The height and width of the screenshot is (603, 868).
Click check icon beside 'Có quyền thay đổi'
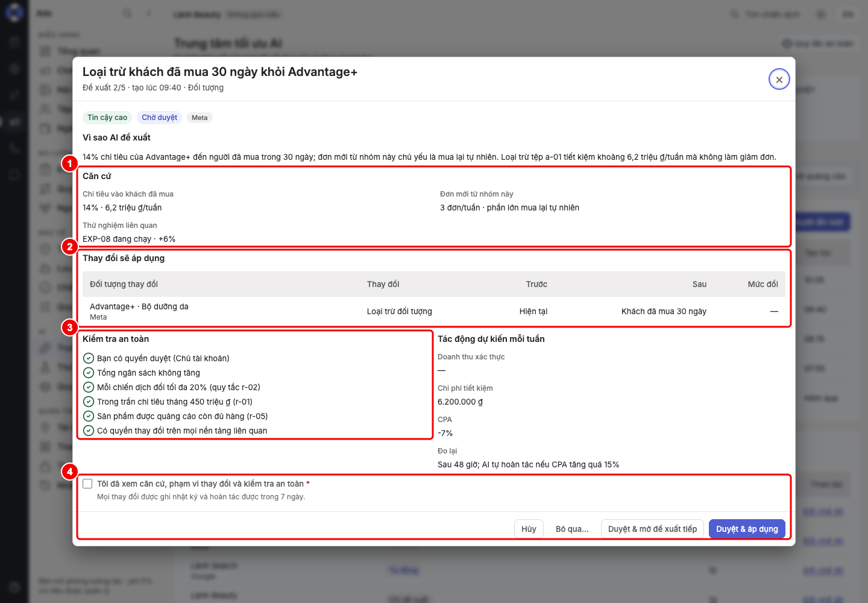tap(89, 431)
